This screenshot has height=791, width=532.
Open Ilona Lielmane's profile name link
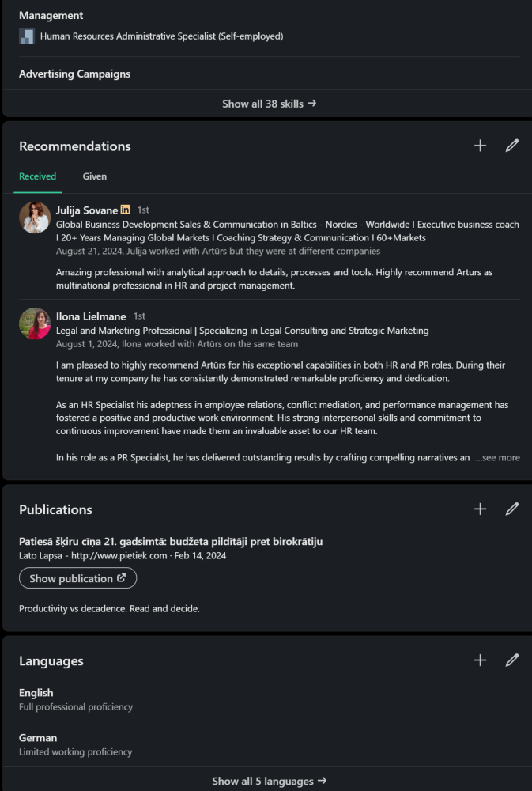(91, 316)
